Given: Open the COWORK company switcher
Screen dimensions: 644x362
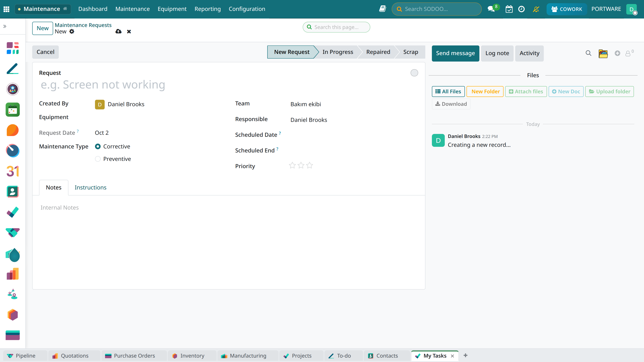Looking at the screenshot, I should point(567,9).
